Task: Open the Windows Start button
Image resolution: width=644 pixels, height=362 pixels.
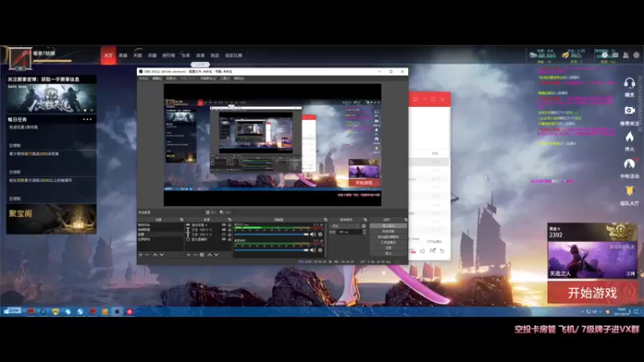Action: 6,311
